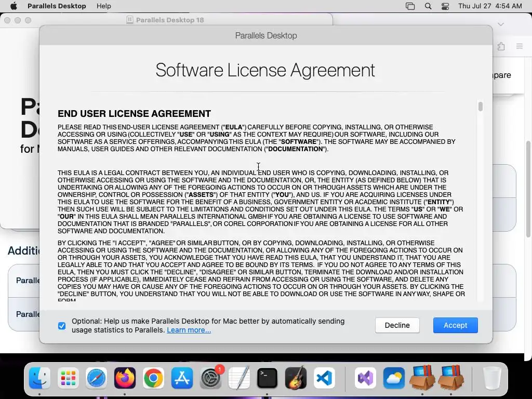This screenshot has height=399, width=532.
Task: Launch GarageBand from the Dock
Action: click(x=296, y=378)
